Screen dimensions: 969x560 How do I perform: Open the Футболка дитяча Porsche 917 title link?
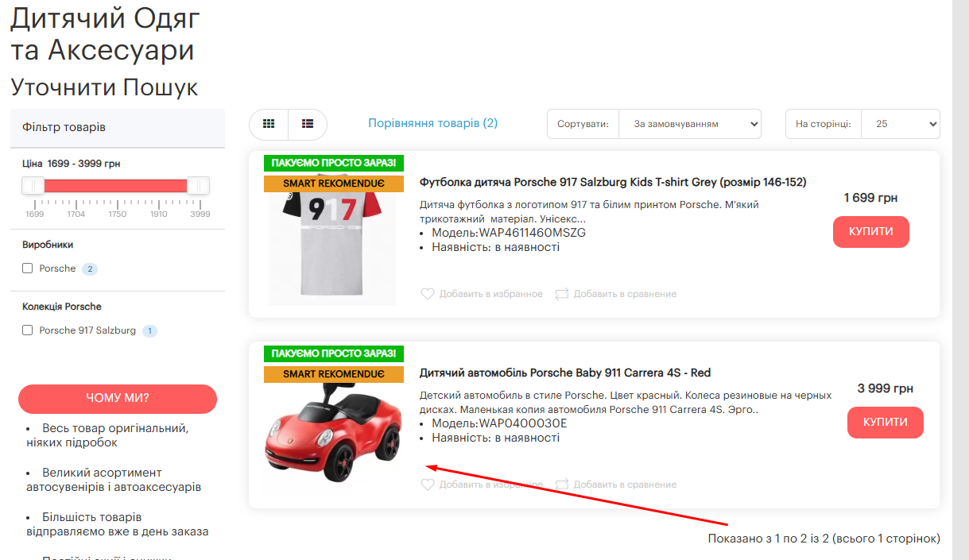[612, 182]
